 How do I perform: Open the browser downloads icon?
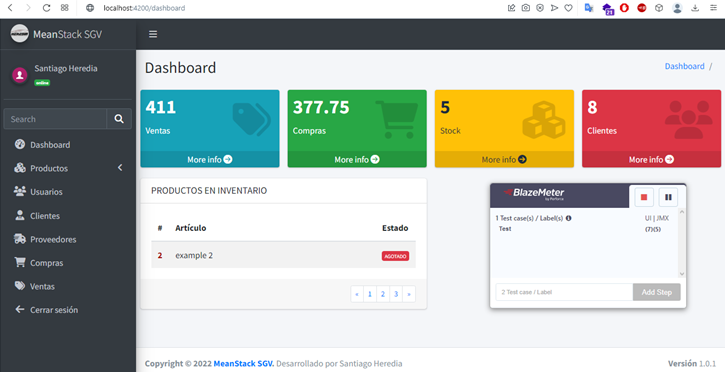695,8
